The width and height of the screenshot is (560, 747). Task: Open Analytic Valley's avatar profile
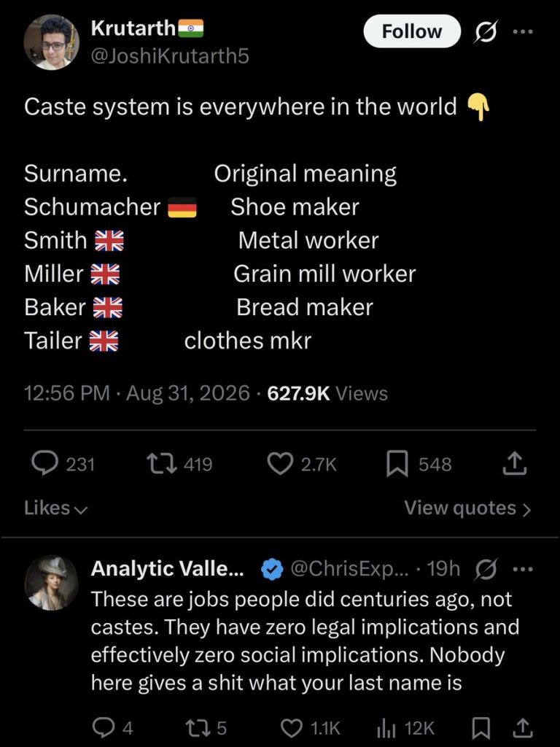52,583
